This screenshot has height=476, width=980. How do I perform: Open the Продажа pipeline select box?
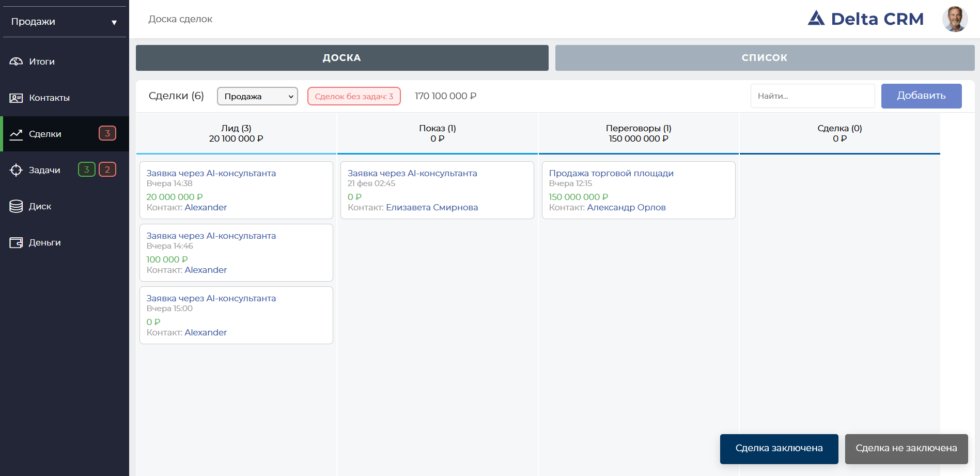(x=257, y=96)
